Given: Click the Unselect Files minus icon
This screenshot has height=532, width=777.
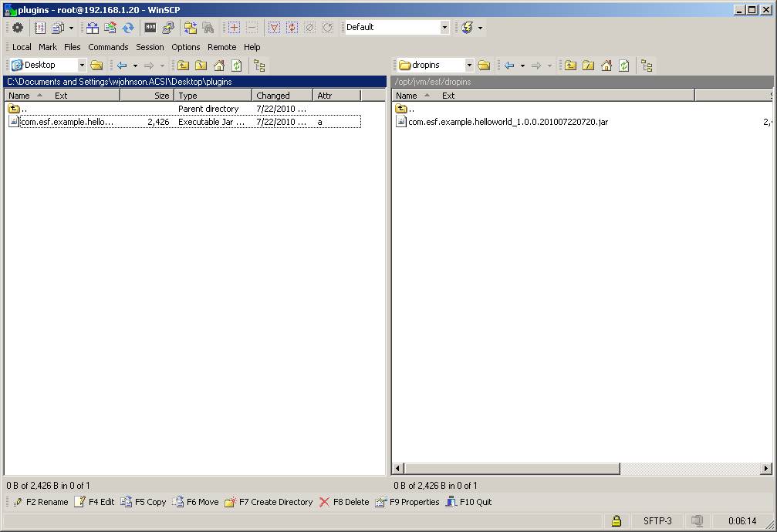Looking at the screenshot, I should pos(252,28).
